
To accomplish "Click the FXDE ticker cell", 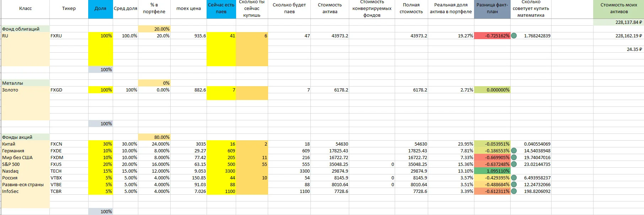I will tap(69, 151).
